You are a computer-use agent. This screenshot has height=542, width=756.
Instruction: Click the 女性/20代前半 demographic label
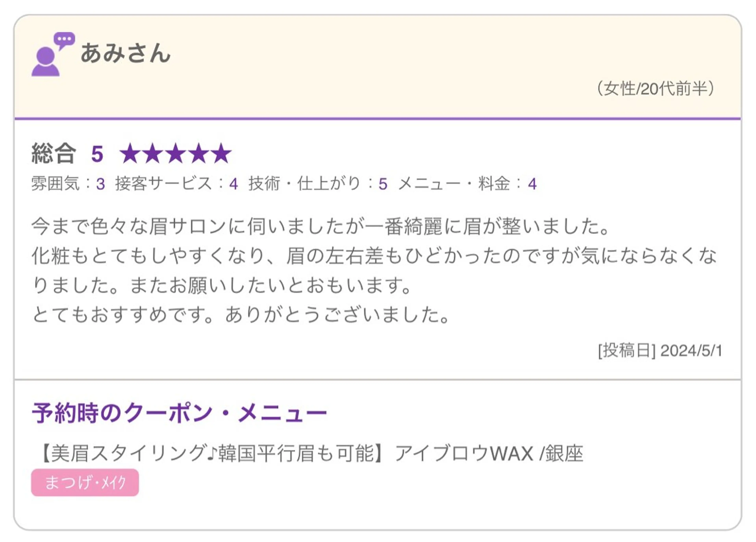(655, 89)
